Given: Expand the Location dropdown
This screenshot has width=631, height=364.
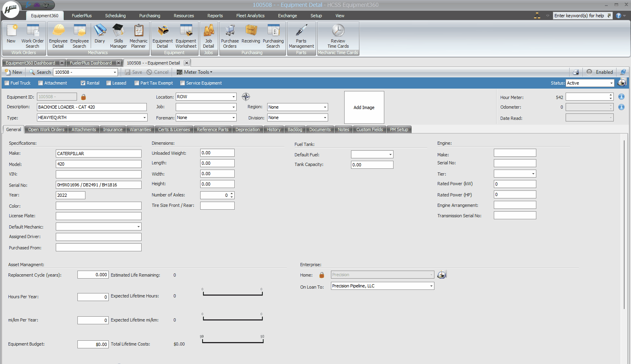Looking at the screenshot, I should pyautogui.click(x=233, y=97).
